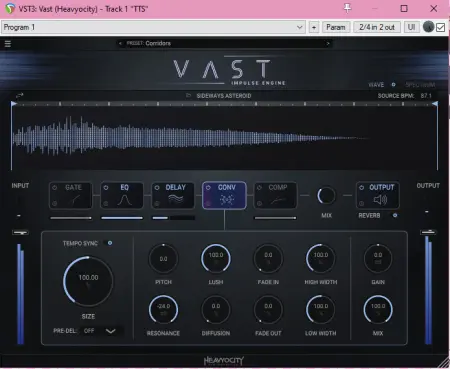The height and width of the screenshot is (369, 450).
Task: Click the 2/4 in 2 out routing button
Action: coord(377,27)
